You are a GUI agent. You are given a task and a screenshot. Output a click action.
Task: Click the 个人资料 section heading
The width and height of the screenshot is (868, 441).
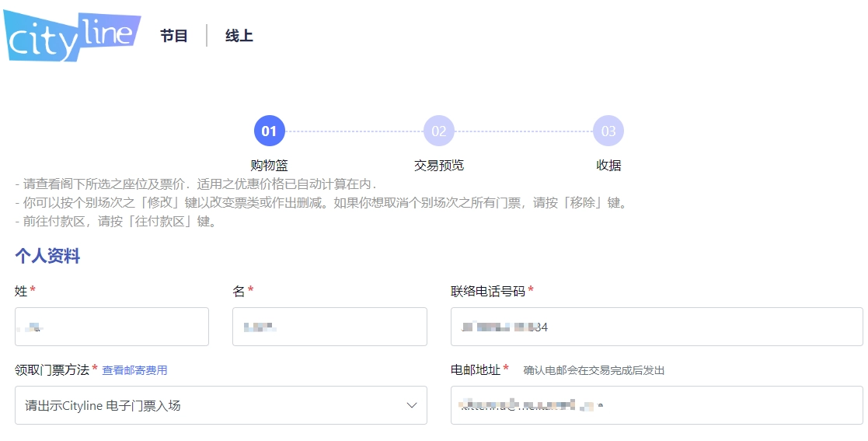tap(47, 257)
